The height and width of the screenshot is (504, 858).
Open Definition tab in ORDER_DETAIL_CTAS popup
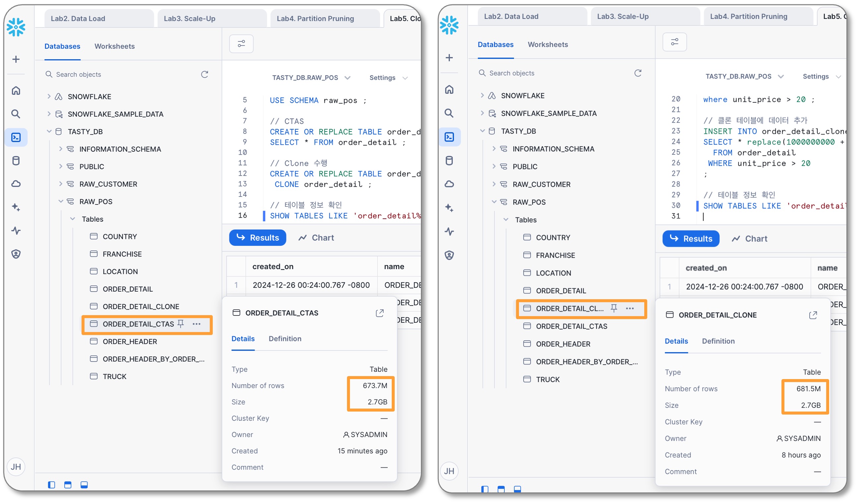point(285,339)
